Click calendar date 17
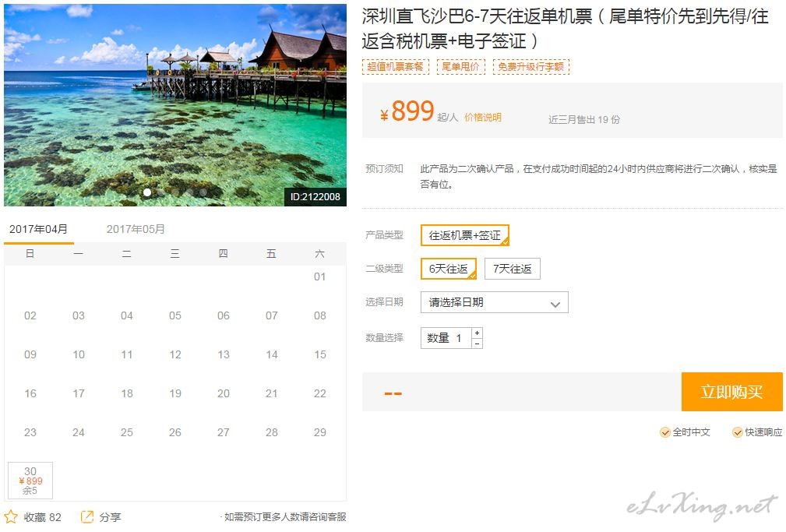 pyautogui.click(x=79, y=393)
